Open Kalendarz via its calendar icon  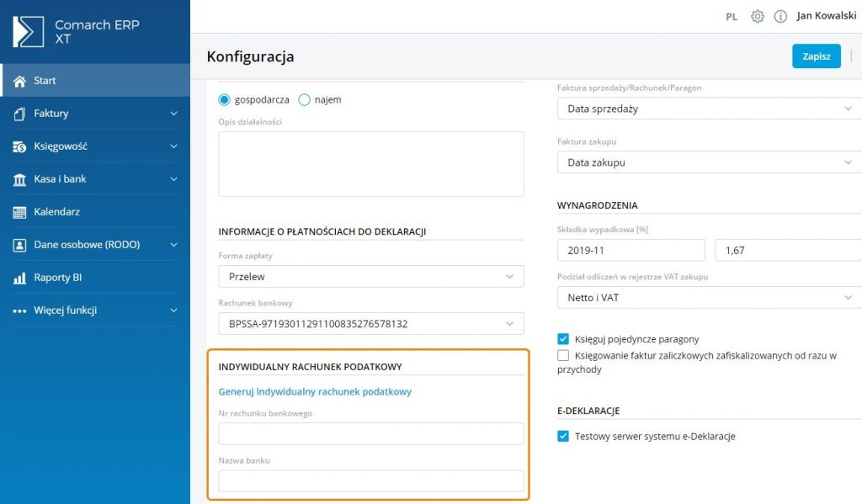19,212
